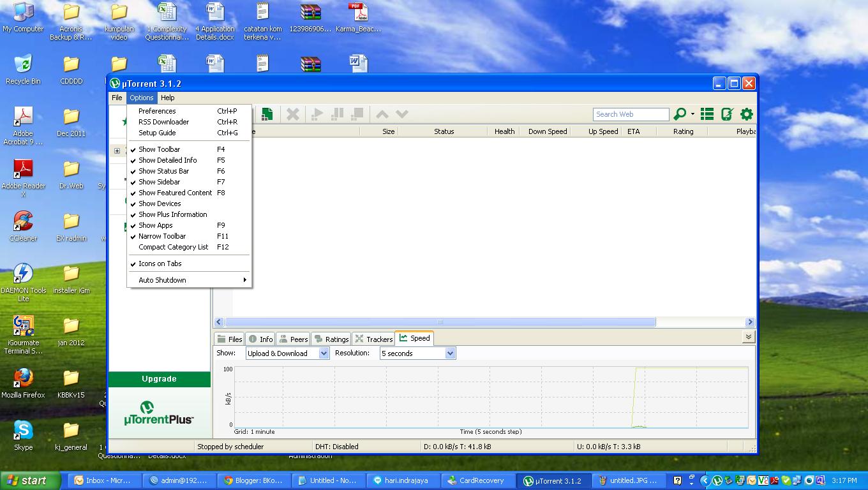
Task: Select the Adobe Acrobat 9 shortcut
Action: coord(23,126)
